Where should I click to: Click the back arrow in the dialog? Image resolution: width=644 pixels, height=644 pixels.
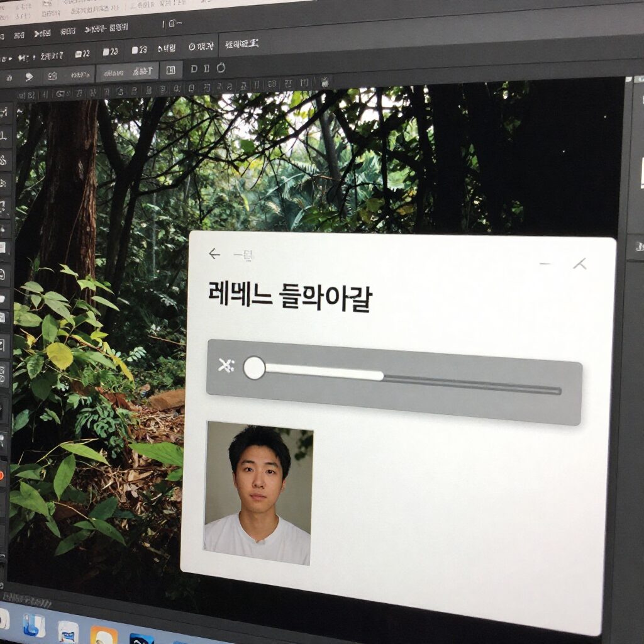214,254
